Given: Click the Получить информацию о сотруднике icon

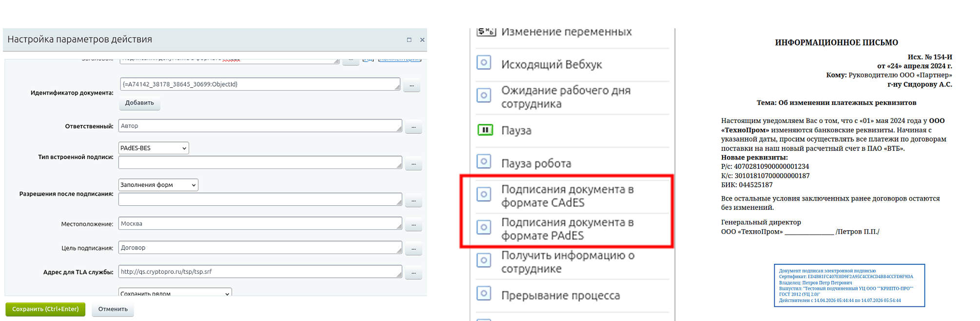Looking at the screenshot, I should 483,261.
